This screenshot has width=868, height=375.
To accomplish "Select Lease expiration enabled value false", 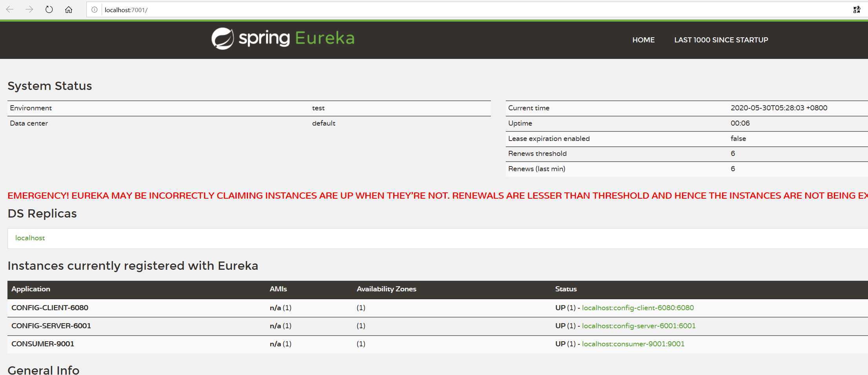I will (x=738, y=139).
